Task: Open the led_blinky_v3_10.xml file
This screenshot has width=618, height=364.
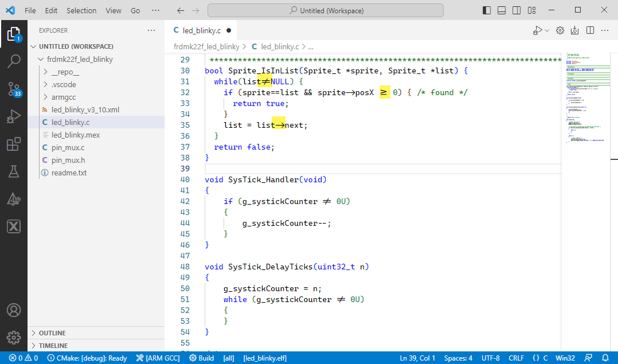Action: (86, 109)
